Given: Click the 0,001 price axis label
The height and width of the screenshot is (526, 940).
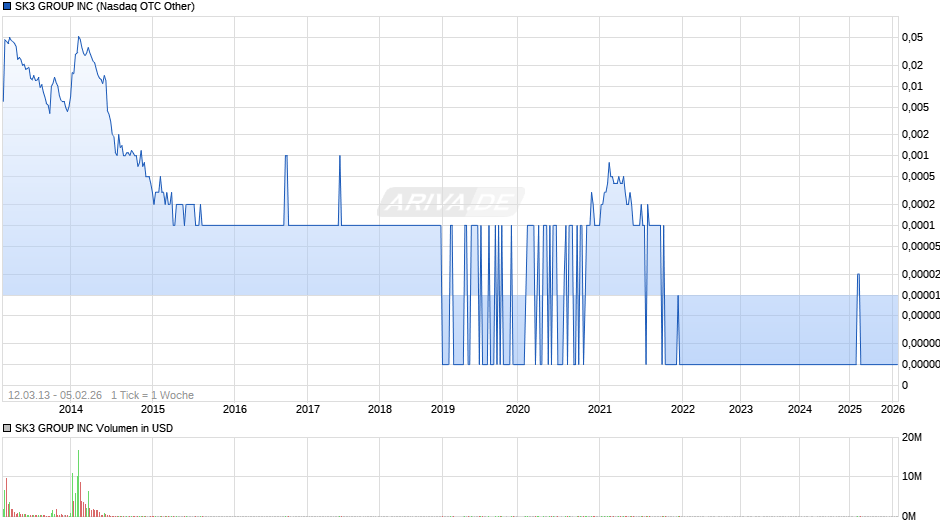Looking at the screenshot, I should [x=915, y=155].
